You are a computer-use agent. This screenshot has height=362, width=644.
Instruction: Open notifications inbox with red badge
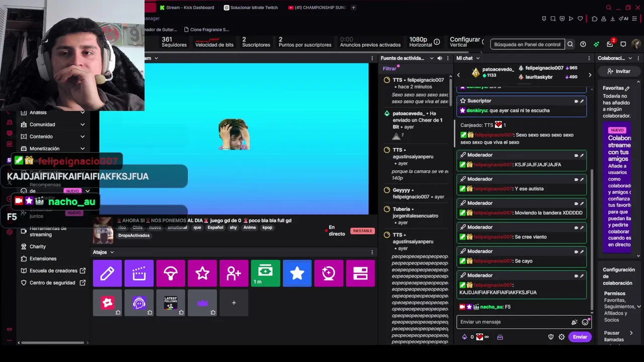(610, 44)
